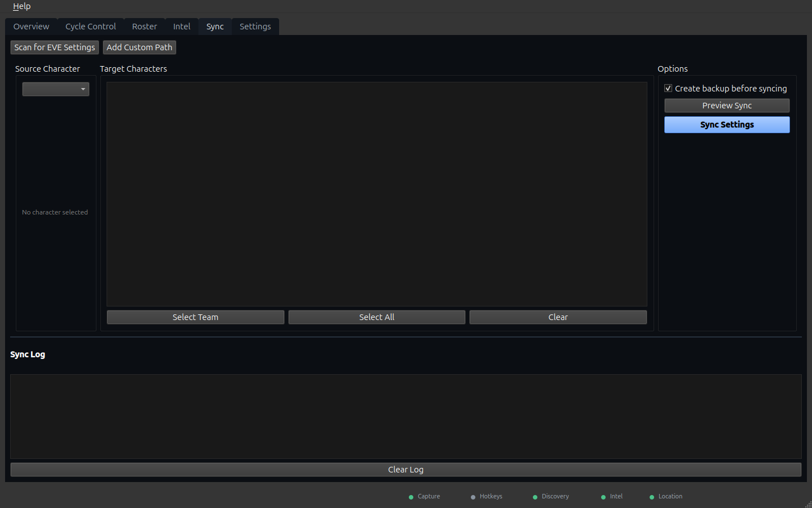This screenshot has width=812, height=508.
Task: Click the Sync Log heading
Action: coord(28,354)
